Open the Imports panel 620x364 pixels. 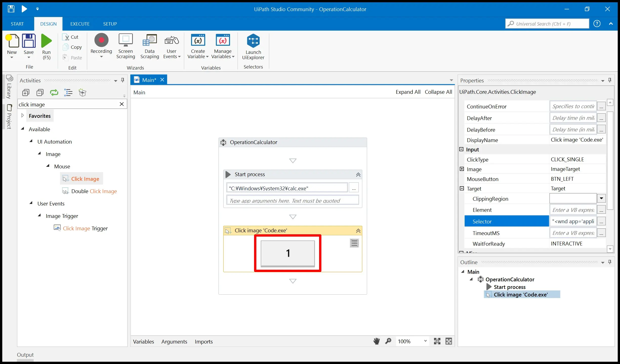click(203, 342)
